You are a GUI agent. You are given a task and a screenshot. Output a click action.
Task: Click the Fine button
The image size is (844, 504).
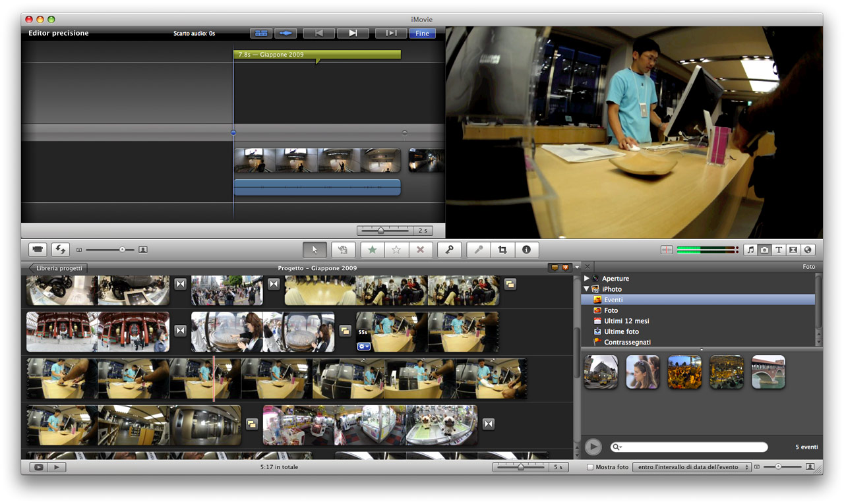pyautogui.click(x=422, y=33)
